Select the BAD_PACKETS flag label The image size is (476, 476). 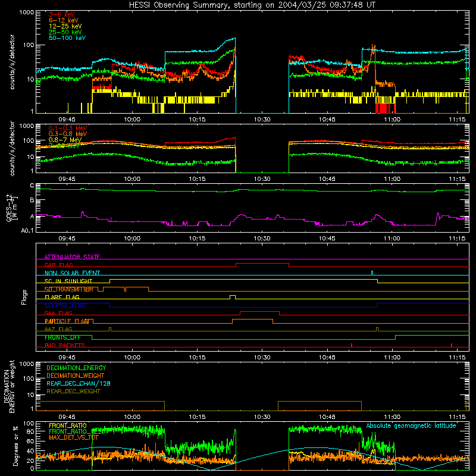pyautogui.click(x=65, y=345)
